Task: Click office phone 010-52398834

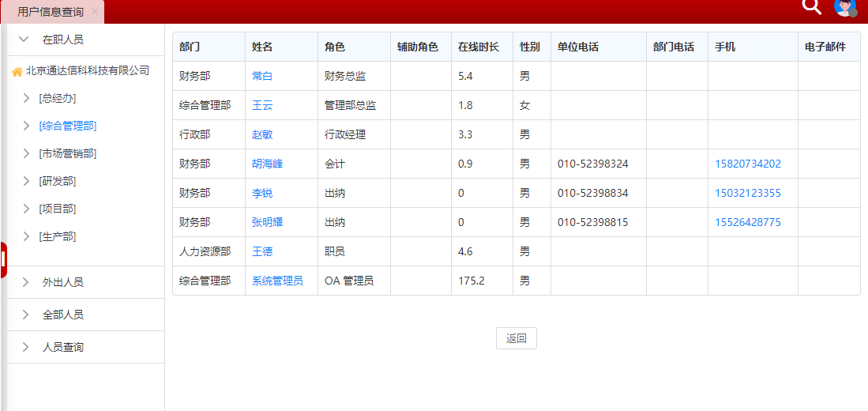Action: (x=593, y=194)
